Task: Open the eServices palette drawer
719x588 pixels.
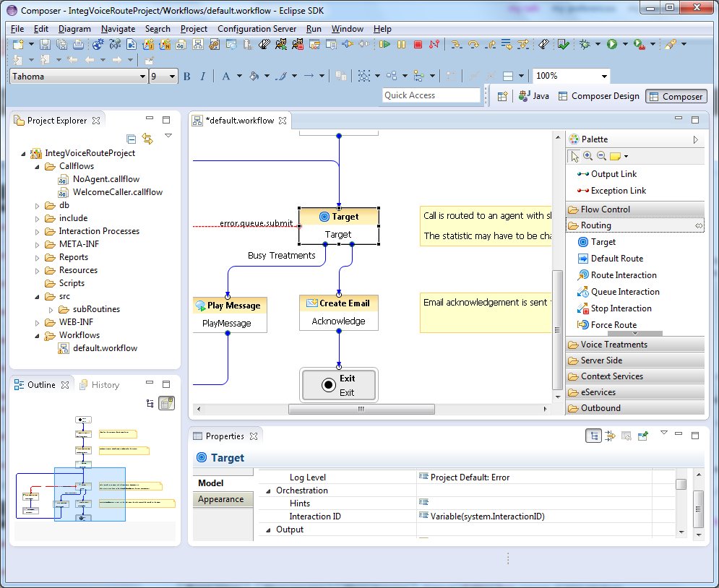Action: coord(635,392)
